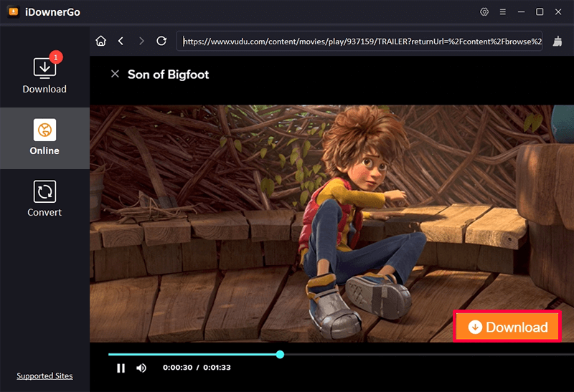Open the Convert tab
574x392 pixels.
click(x=44, y=199)
